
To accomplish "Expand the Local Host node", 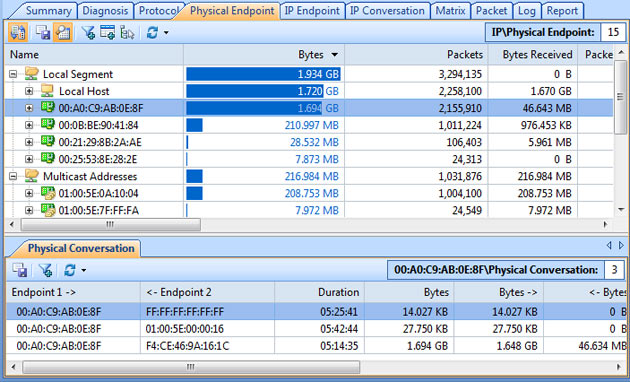I will [29, 91].
